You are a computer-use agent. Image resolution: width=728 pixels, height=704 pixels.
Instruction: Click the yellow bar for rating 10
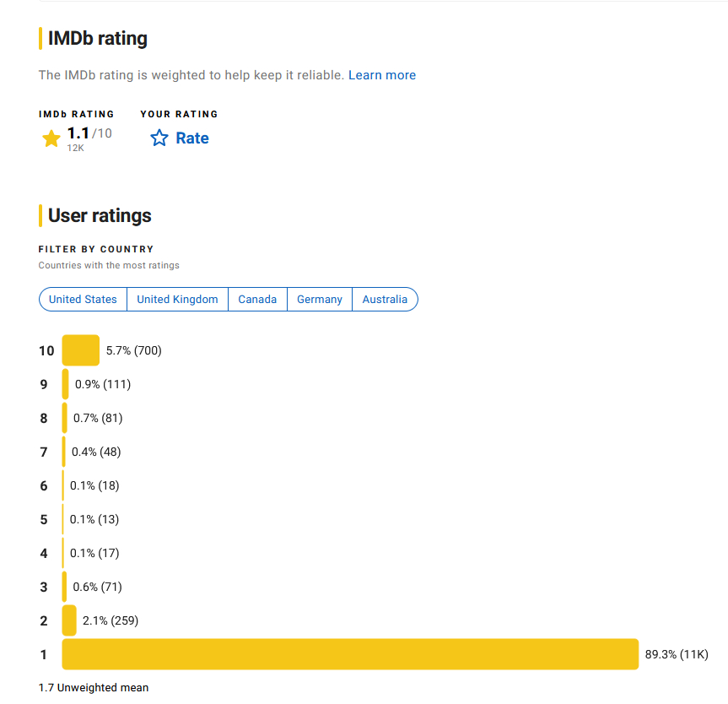81,350
